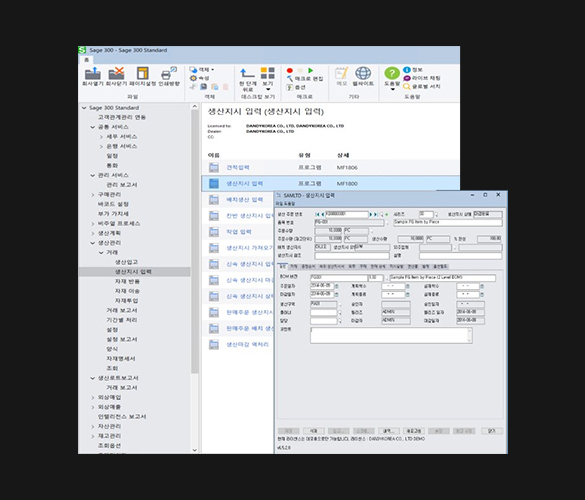585x500 pixels.
Task: Click the rightmost close button at dialog bottom
Action: 492,431
